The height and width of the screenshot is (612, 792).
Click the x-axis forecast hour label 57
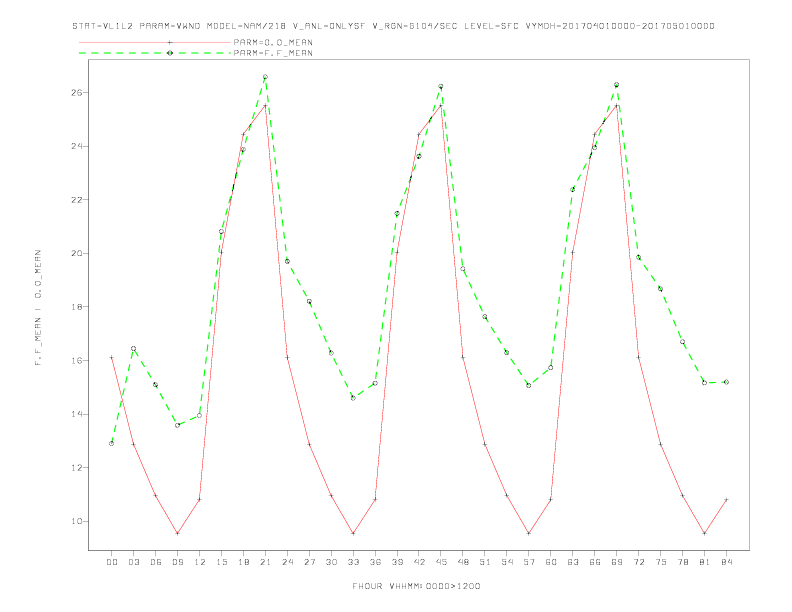[529, 562]
